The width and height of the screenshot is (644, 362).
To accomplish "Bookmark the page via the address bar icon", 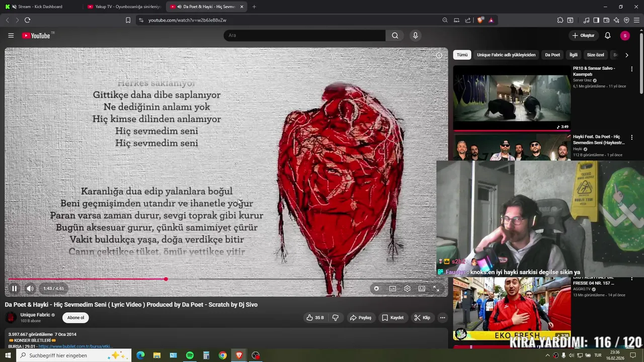I will pyautogui.click(x=128, y=20).
